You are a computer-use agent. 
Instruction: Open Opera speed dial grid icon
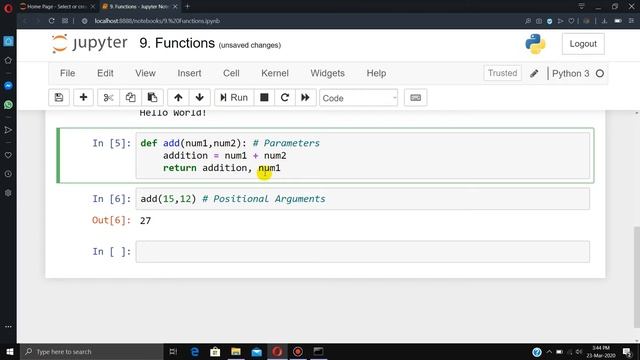[65, 21]
